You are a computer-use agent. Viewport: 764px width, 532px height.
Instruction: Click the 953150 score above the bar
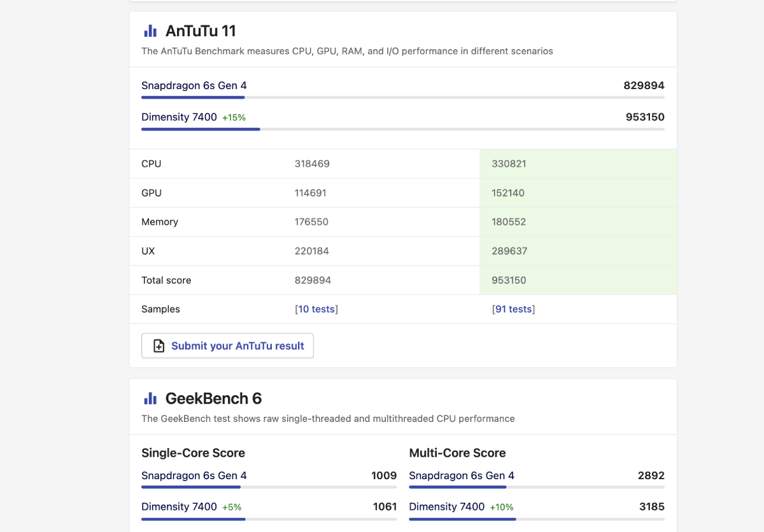[645, 117]
